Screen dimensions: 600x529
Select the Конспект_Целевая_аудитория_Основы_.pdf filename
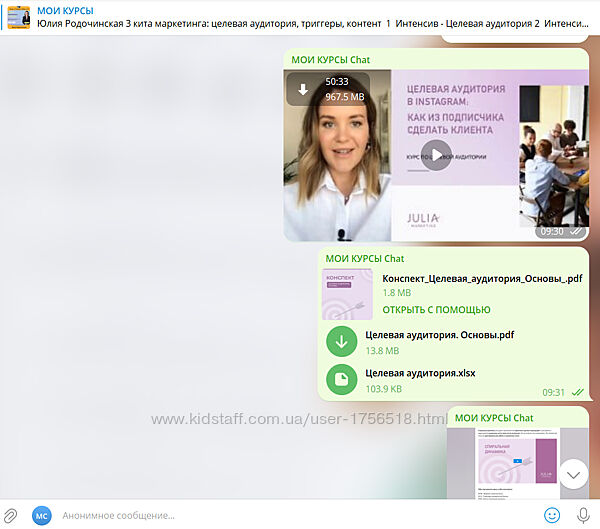pyautogui.click(x=482, y=279)
